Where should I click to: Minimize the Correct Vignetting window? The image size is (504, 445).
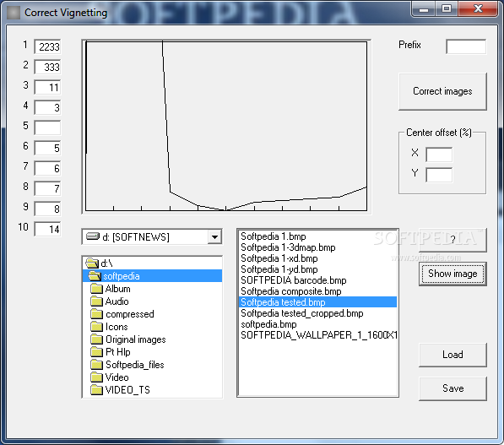[x=423, y=8]
